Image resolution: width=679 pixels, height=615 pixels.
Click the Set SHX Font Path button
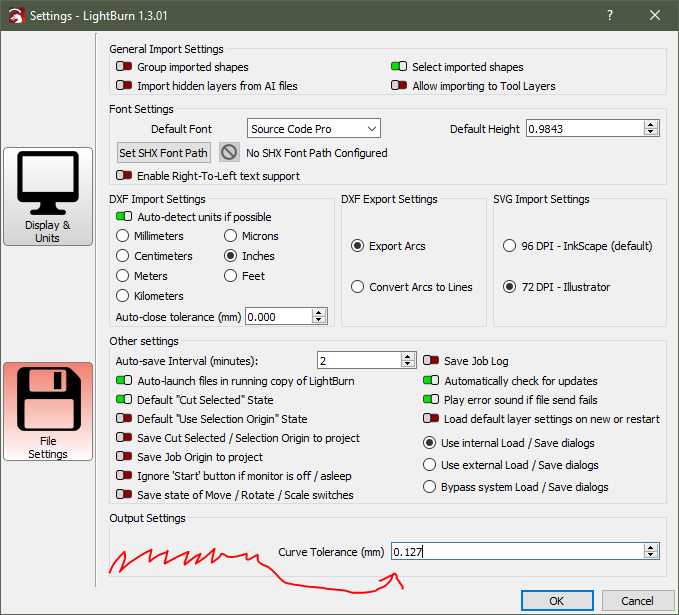point(164,152)
